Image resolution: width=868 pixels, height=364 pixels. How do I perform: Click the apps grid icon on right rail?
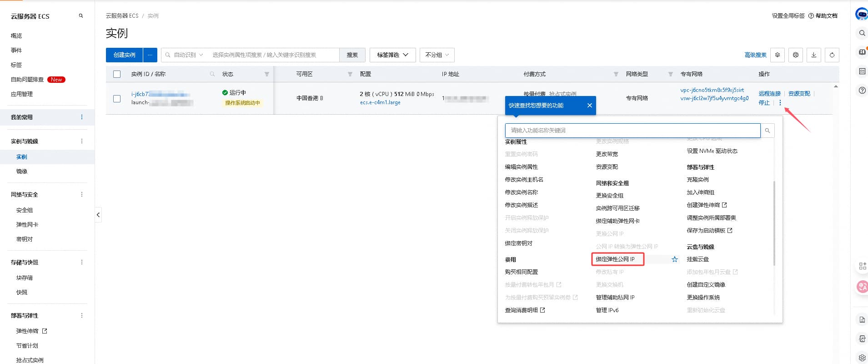point(862,266)
